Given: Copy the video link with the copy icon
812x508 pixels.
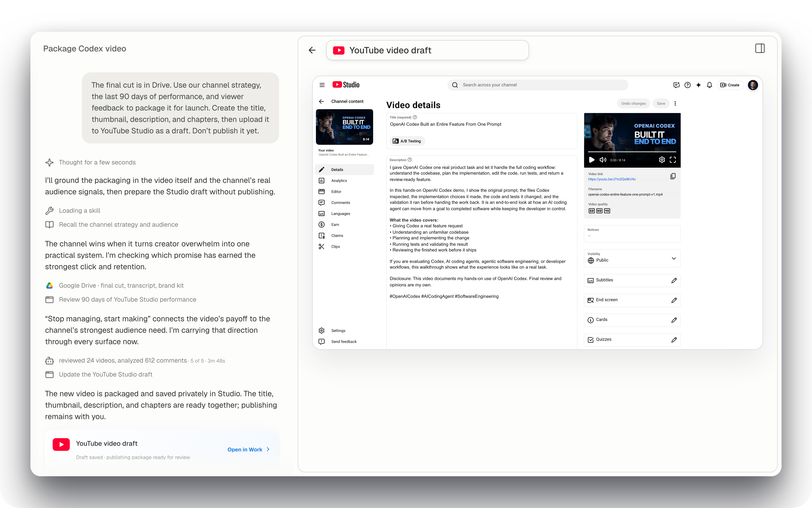Looking at the screenshot, I should pyautogui.click(x=673, y=176).
